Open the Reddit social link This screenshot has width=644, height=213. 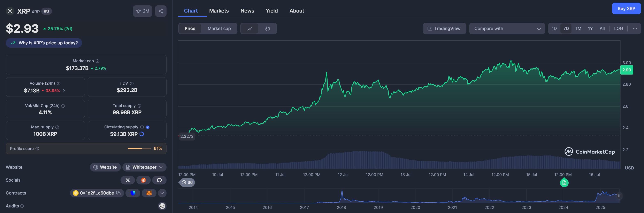pos(144,180)
